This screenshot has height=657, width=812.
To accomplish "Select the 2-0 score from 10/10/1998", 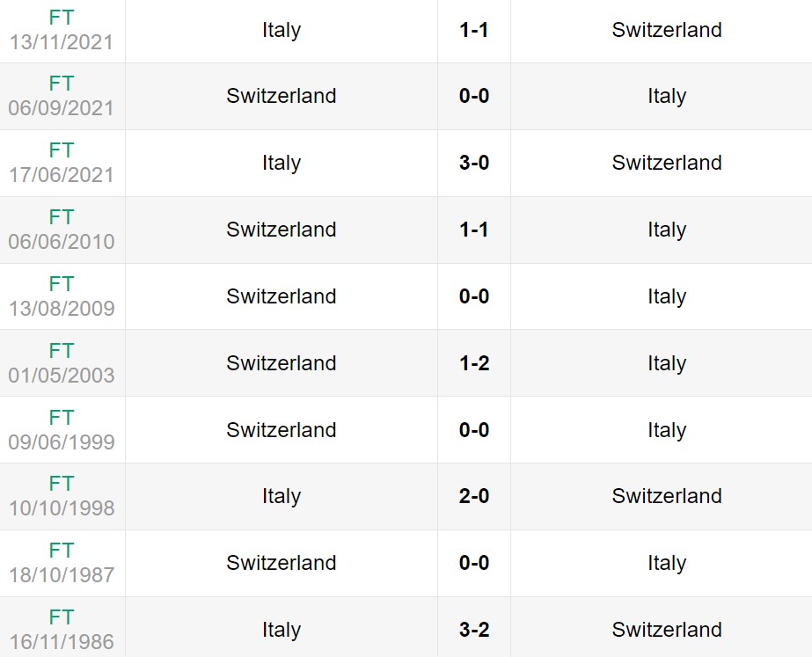I will (474, 496).
